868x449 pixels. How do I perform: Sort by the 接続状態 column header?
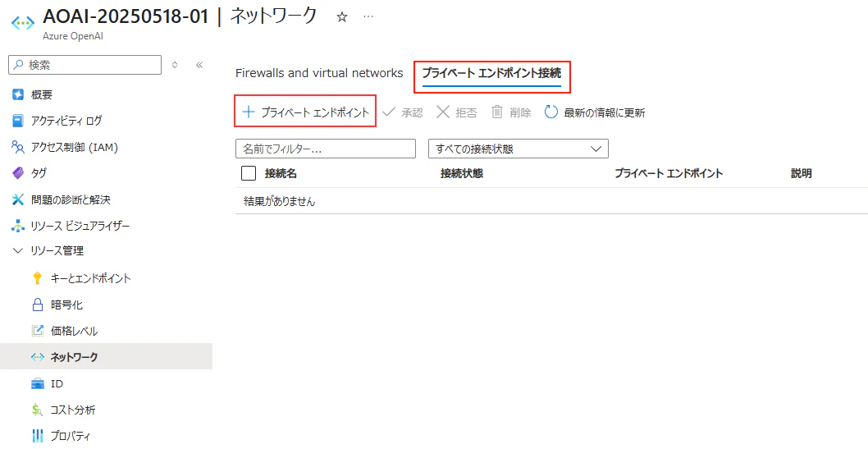coord(462,173)
